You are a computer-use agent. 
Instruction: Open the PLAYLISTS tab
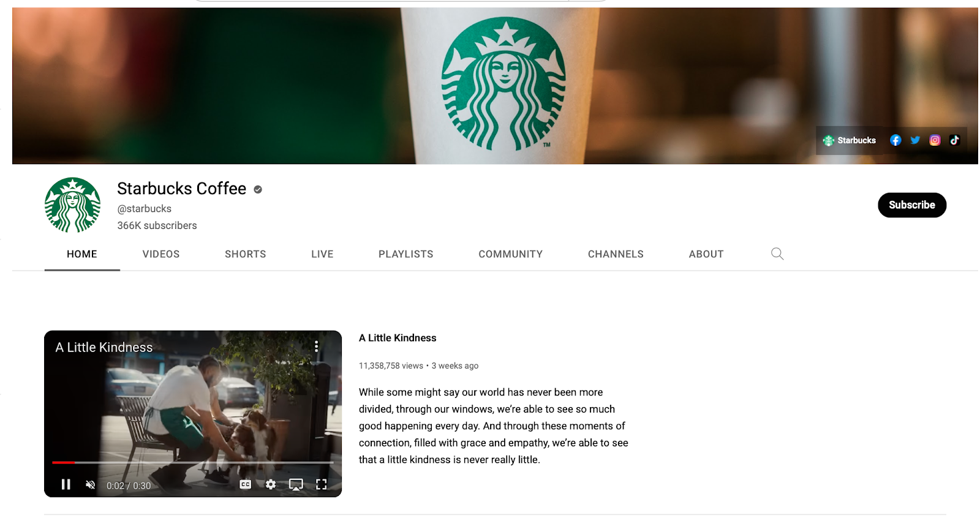click(x=406, y=254)
